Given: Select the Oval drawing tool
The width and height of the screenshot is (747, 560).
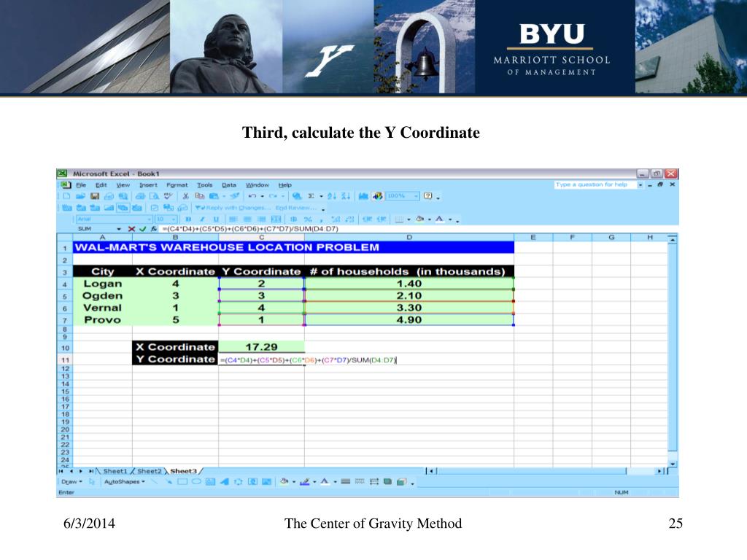Looking at the screenshot, I should pos(196,482).
